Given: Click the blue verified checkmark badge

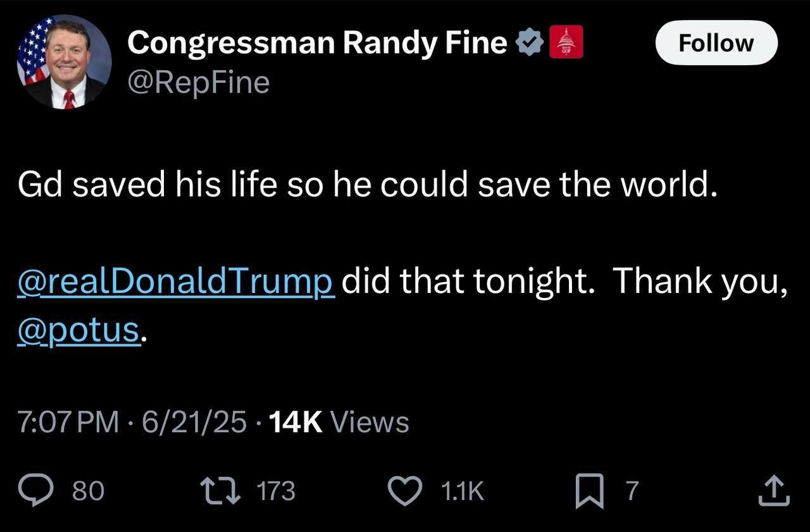Looking at the screenshot, I should [530, 43].
